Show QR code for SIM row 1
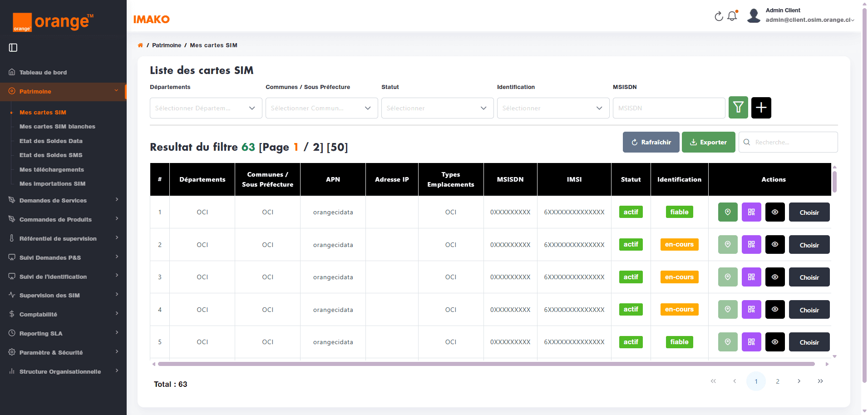 [x=751, y=212]
